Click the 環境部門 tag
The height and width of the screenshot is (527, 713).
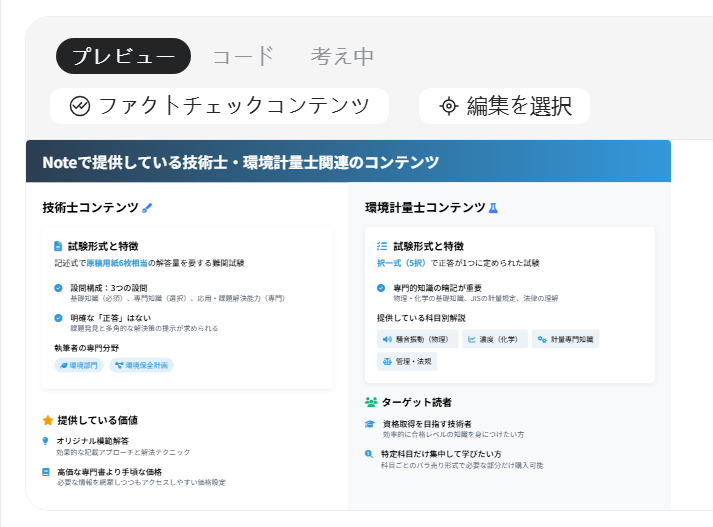click(x=79, y=365)
